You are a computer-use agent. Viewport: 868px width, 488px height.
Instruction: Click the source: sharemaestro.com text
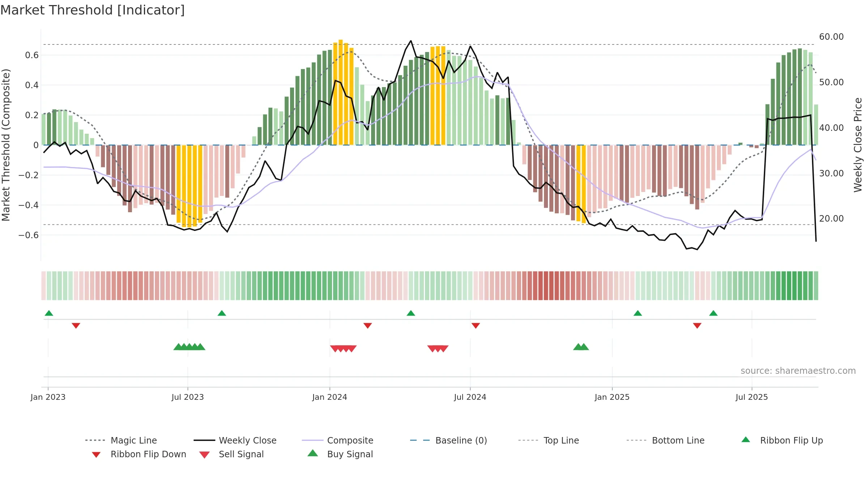(798, 371)
